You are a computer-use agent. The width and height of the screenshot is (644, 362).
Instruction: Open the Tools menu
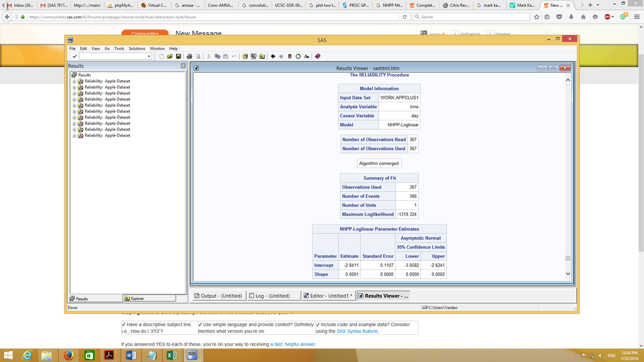[119, 48]
